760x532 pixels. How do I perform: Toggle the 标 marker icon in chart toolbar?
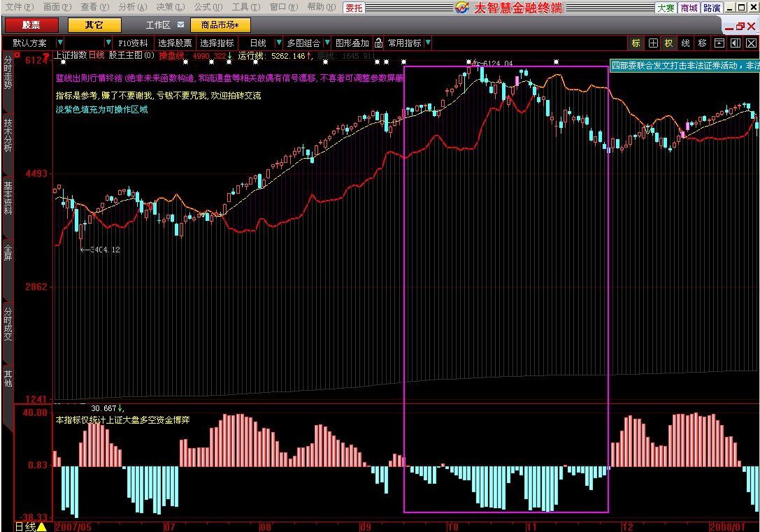pyautogui.click(x=636, y=43)
